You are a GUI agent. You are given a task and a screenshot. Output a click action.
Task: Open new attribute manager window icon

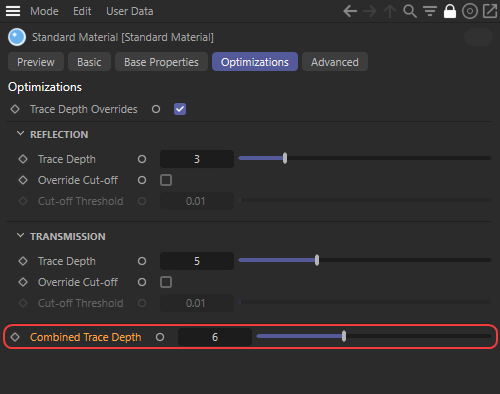click(490, 11)
